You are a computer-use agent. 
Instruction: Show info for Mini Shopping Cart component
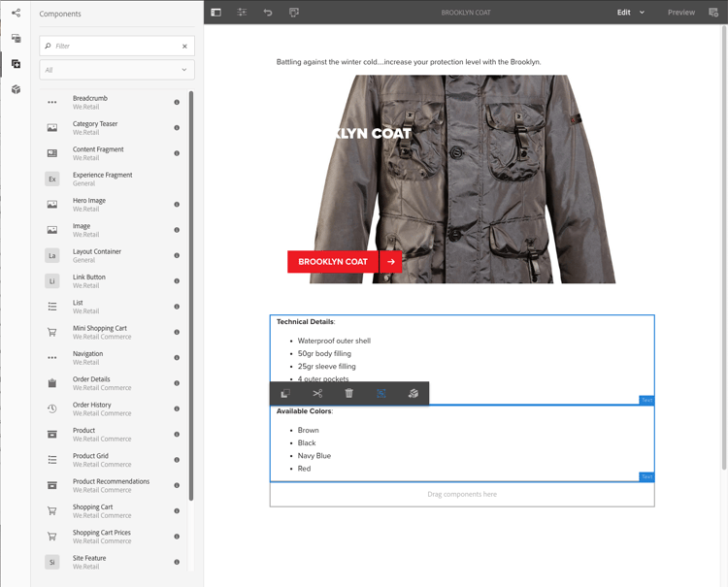[x=177, y=332]
